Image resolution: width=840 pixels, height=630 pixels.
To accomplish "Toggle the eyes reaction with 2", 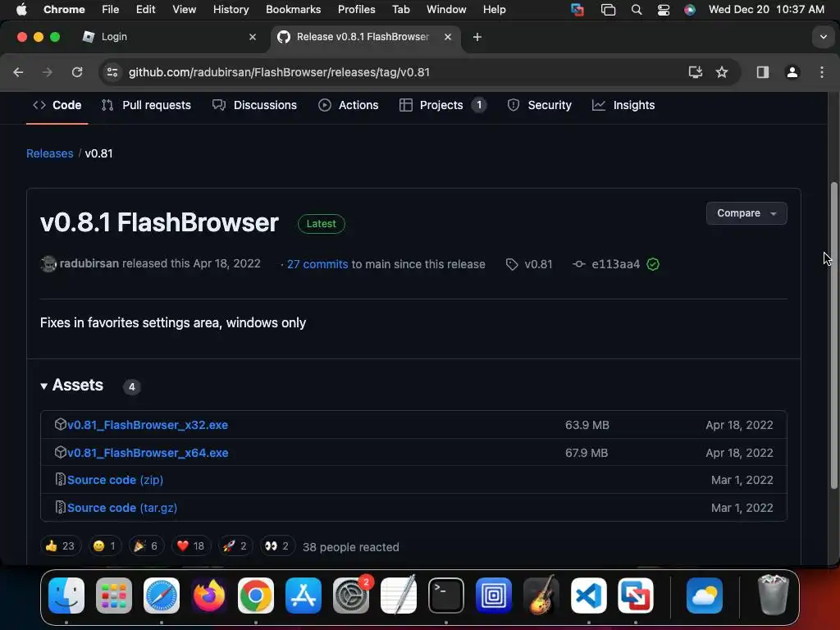I will (277, 546).
